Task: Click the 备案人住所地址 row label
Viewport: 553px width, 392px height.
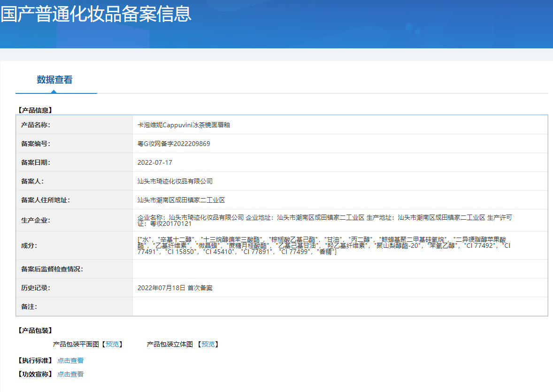Action: [x=46, y=200]
